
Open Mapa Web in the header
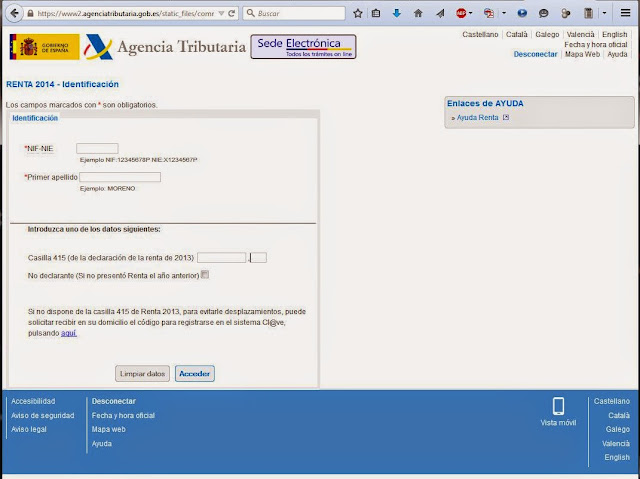pos(582,54)
